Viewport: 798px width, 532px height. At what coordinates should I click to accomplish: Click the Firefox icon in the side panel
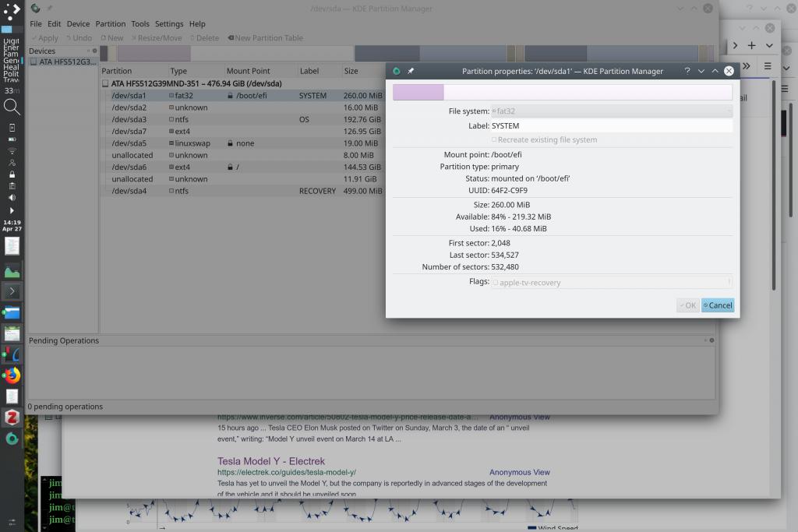pos(12,375)
